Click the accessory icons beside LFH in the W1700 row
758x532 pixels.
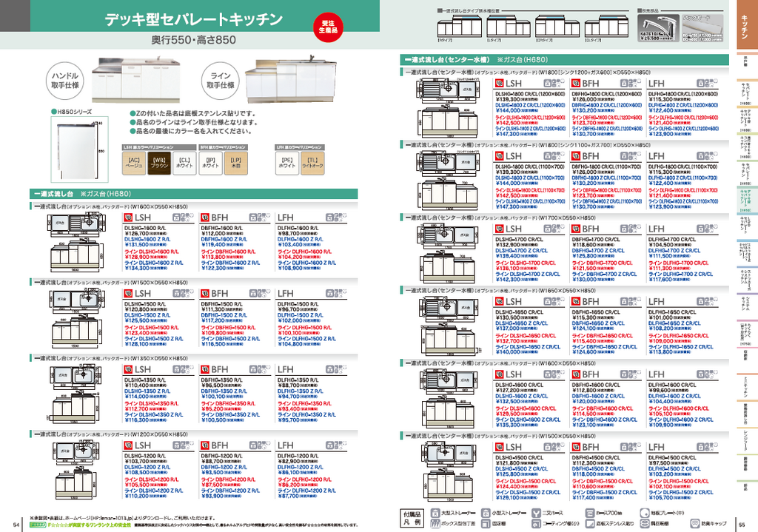707,229
